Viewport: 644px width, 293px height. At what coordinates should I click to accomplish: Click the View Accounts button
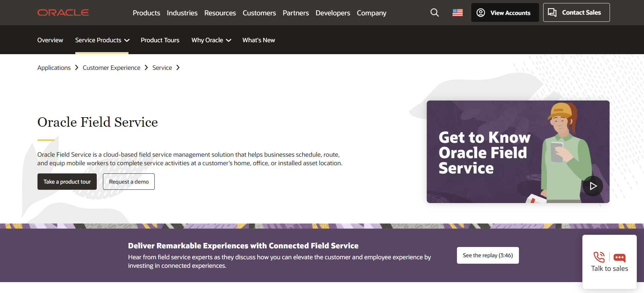(505, 13)
